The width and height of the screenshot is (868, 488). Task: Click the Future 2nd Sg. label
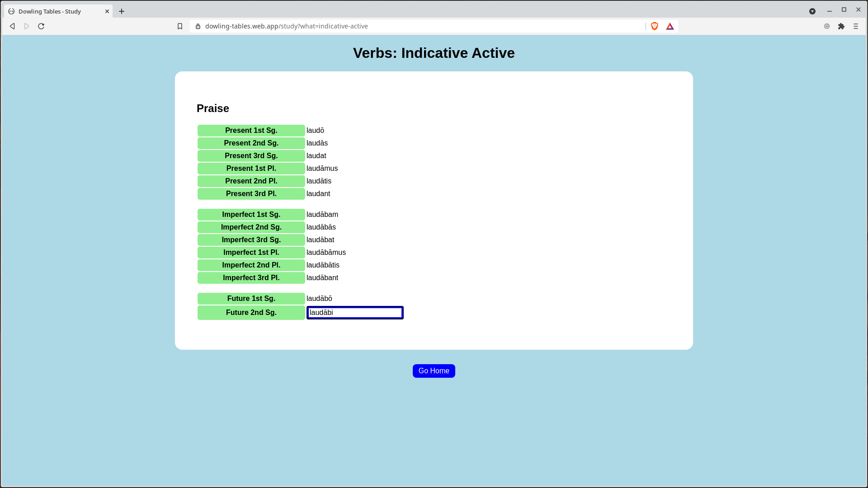click(x=251, y=313)
